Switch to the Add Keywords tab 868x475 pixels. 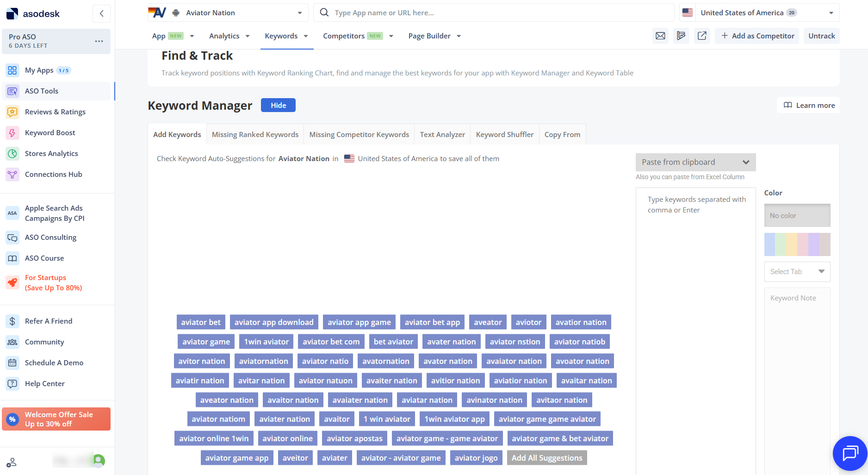[x=177, y=135]
